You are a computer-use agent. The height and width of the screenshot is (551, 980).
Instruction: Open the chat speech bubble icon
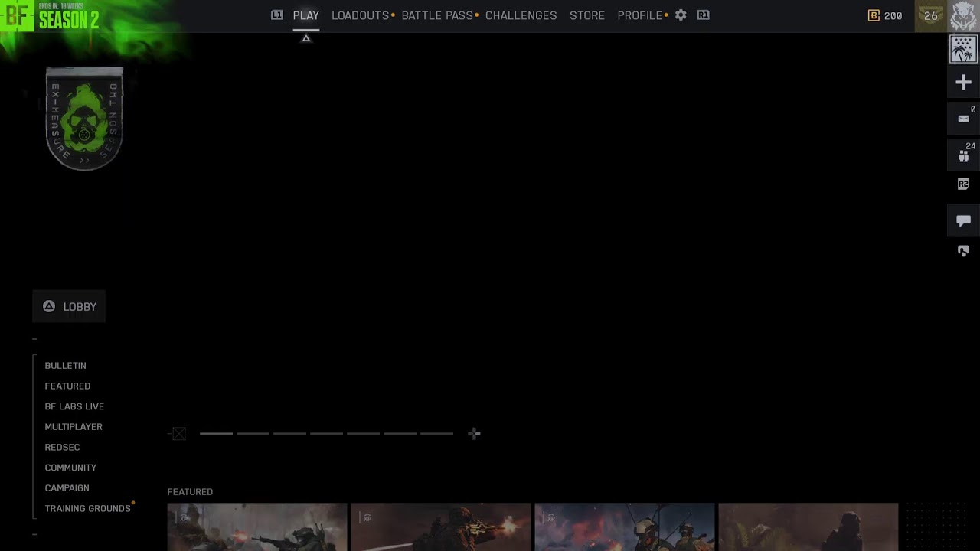(963, 220)
